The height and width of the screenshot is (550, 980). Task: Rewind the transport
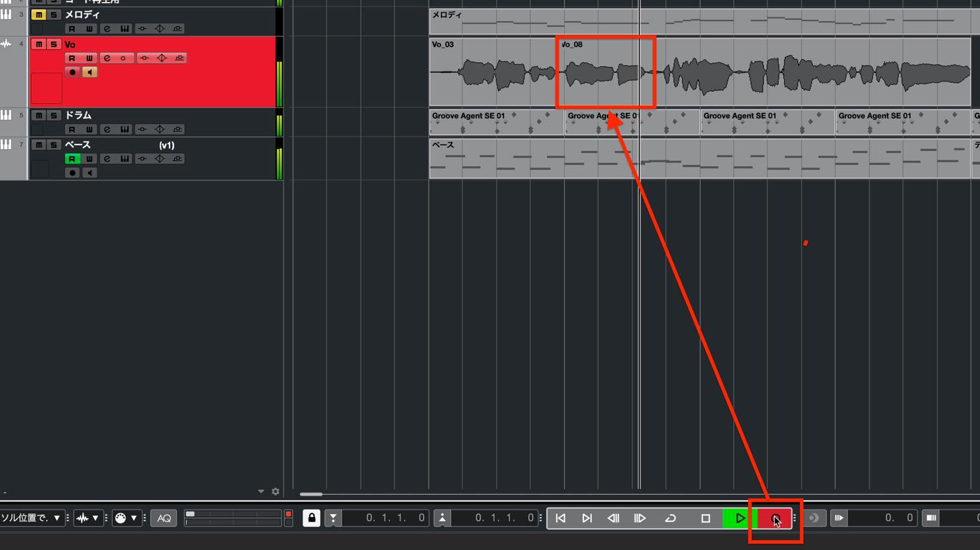click(x=613, y=518)
